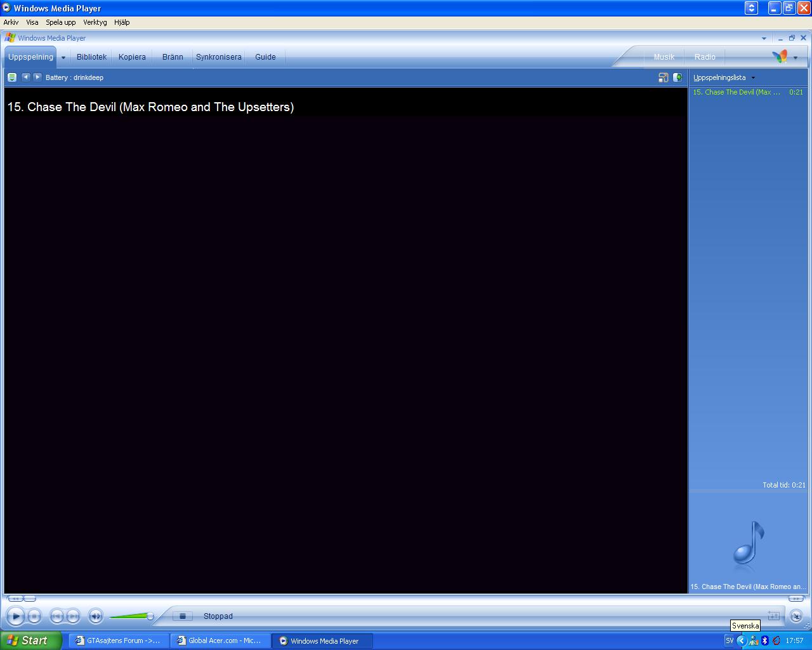Open the Synkronisera tab
812x650 pixels.
tap(218, 56)
